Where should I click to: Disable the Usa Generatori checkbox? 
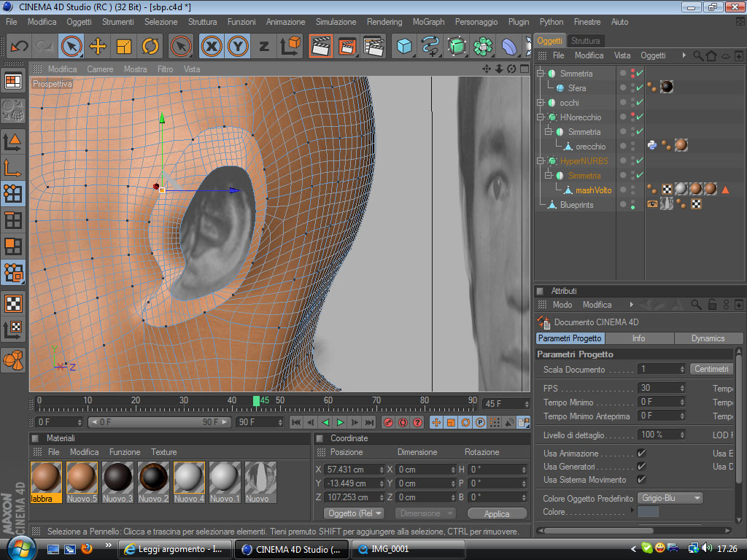point(641,466)
